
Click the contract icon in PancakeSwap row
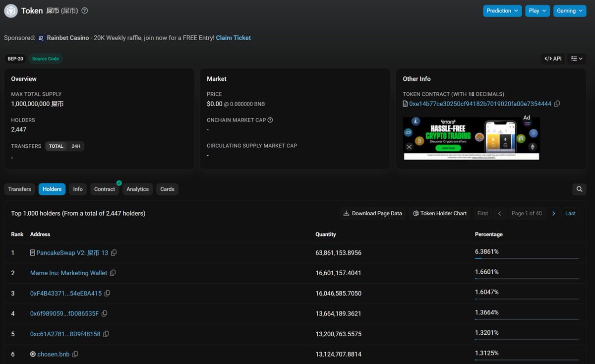33,253
